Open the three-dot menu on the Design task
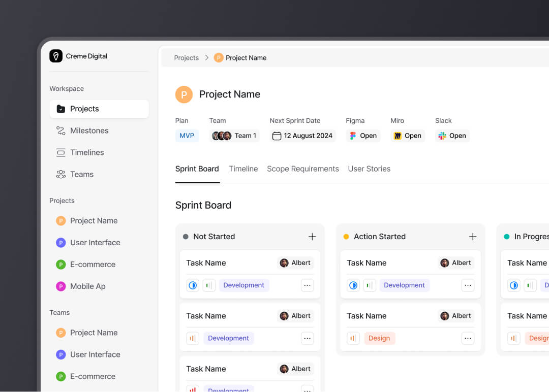The width and height of the screenshot is (549, 392). pos(468,338)
